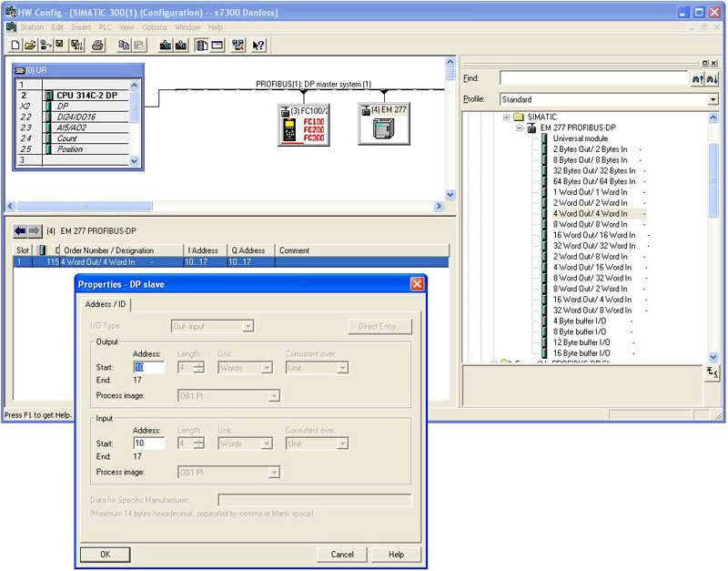Click the HW Config document icon in menu bar
This screenshot has height=571, width=728.
[x=11, y=27]
